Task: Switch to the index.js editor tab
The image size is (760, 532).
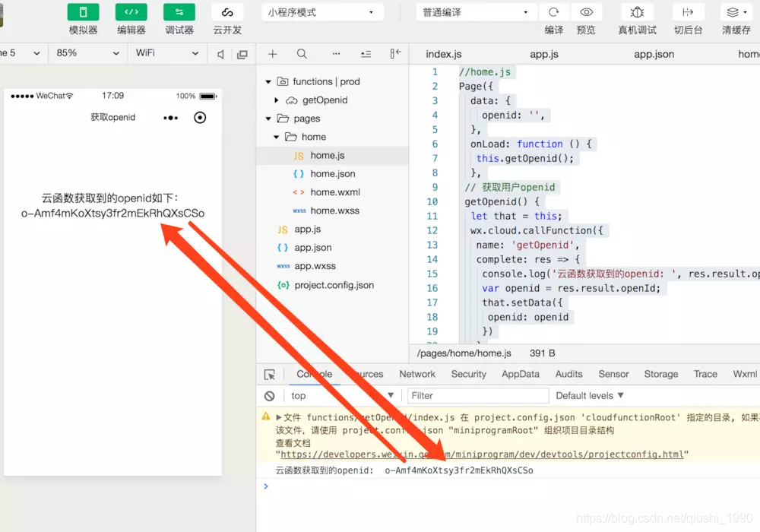Action: point(444,54)
